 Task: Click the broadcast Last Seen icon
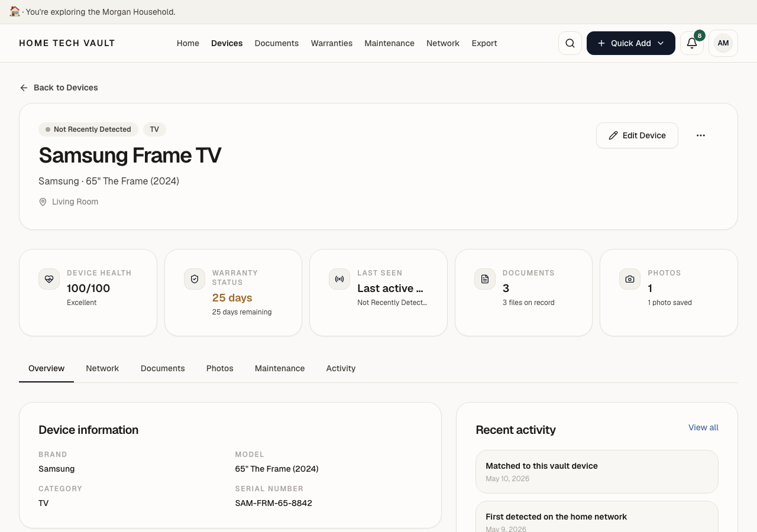click(x=339, y=279)
